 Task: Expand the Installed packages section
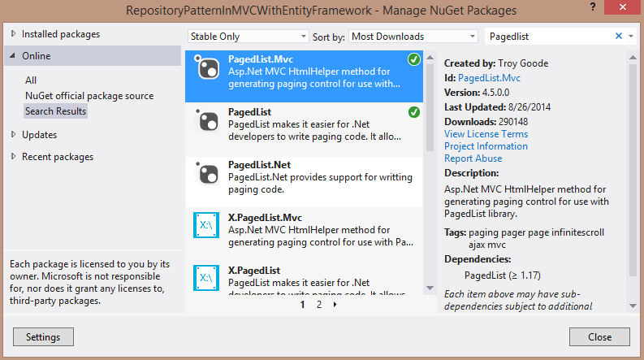click(x=14, y=34)
